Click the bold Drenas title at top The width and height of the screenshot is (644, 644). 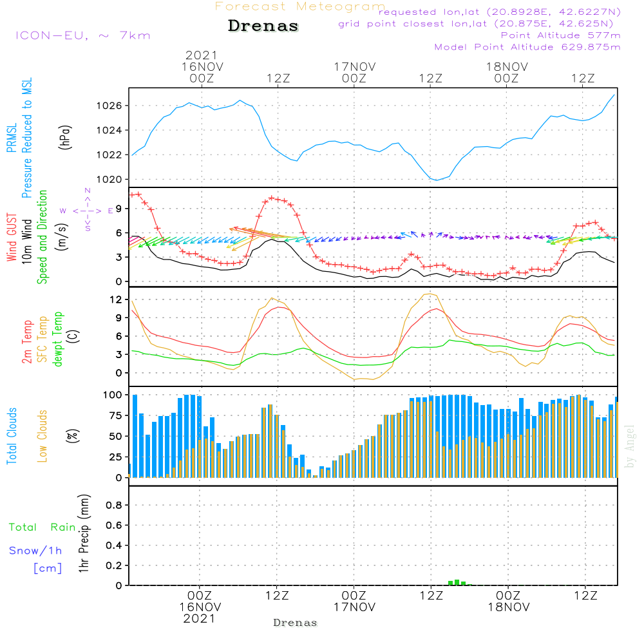tap(263, 26)
